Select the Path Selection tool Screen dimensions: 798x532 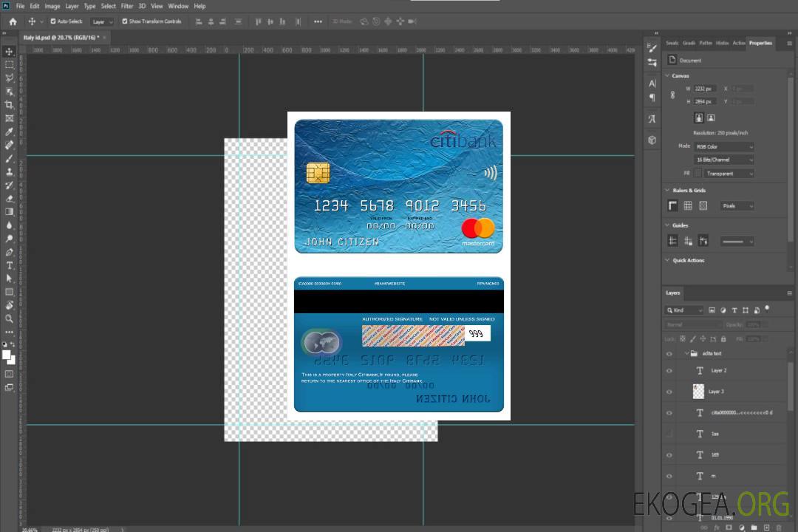9,279
